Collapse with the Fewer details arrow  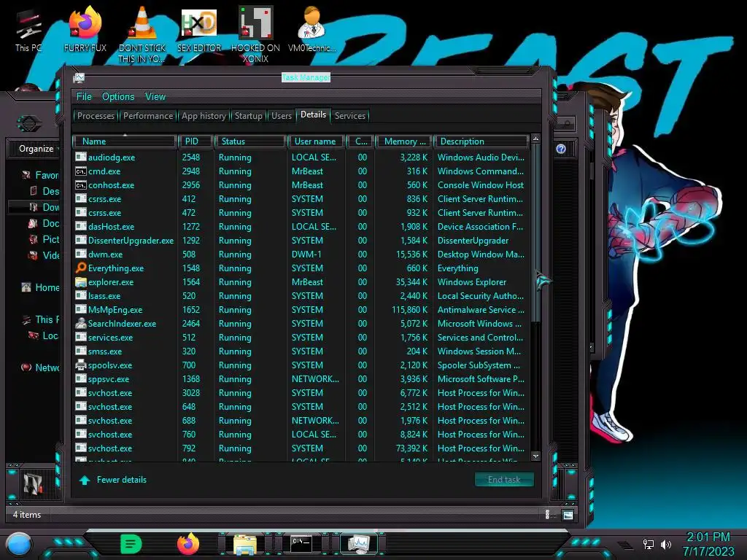coord(85,480)
